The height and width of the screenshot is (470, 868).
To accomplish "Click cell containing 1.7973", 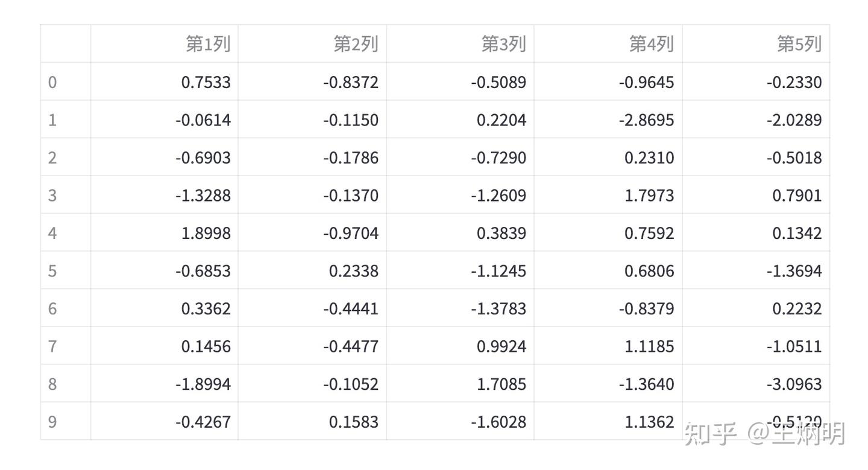I will click(608, 195).
